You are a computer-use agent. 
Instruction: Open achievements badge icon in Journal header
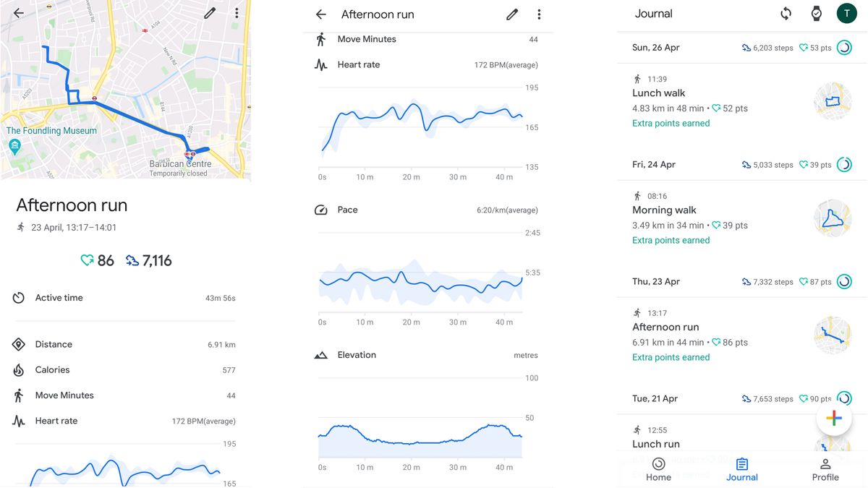817,13
